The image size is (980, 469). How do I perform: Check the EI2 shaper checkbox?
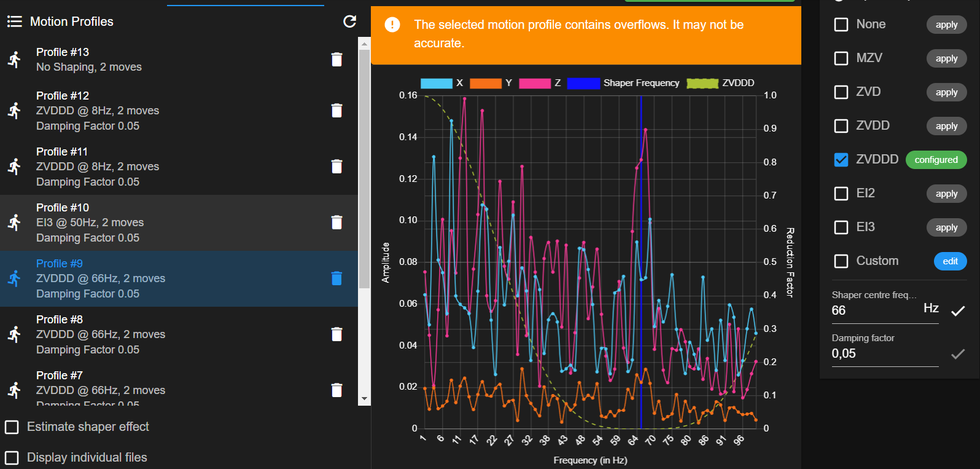coord(841,194)
